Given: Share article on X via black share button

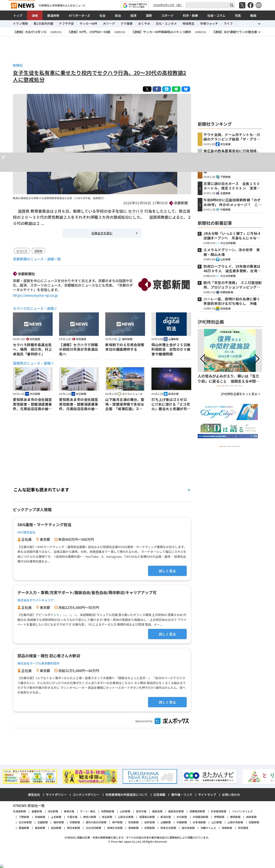Looking at the screenshot, I should coord(147,89).
